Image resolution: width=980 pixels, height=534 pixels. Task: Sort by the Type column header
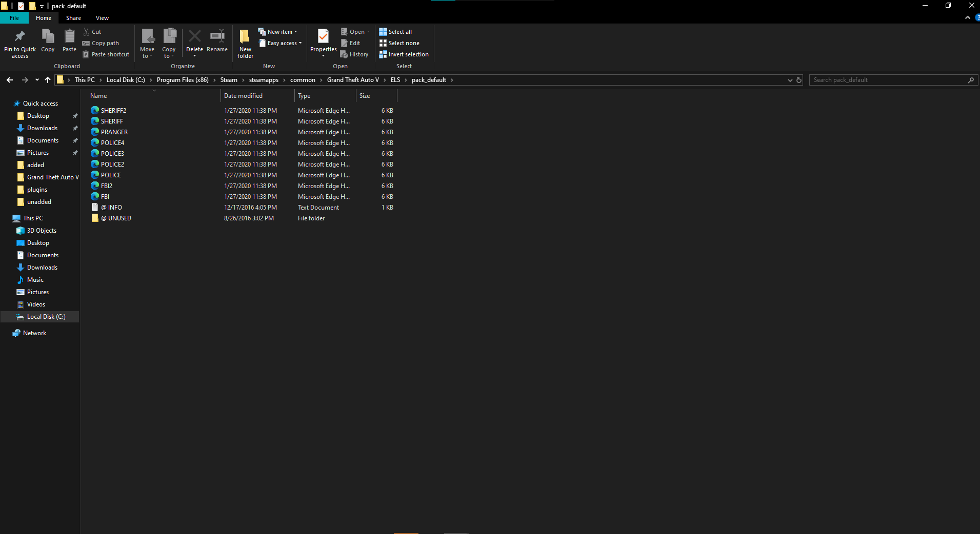click(304, 96)
